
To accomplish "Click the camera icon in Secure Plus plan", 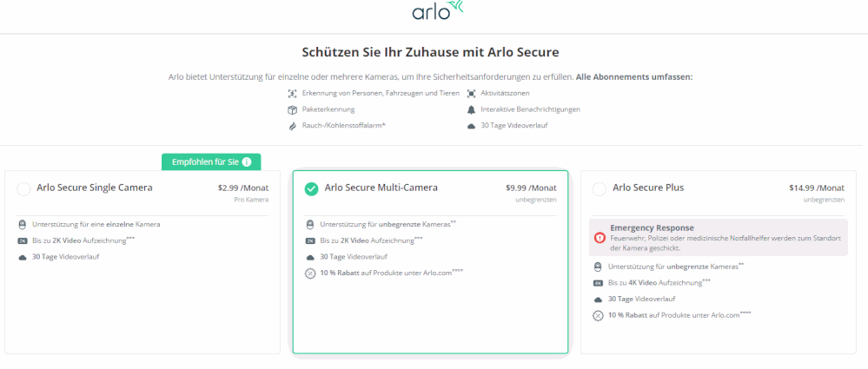I will [x=598, y=267].
